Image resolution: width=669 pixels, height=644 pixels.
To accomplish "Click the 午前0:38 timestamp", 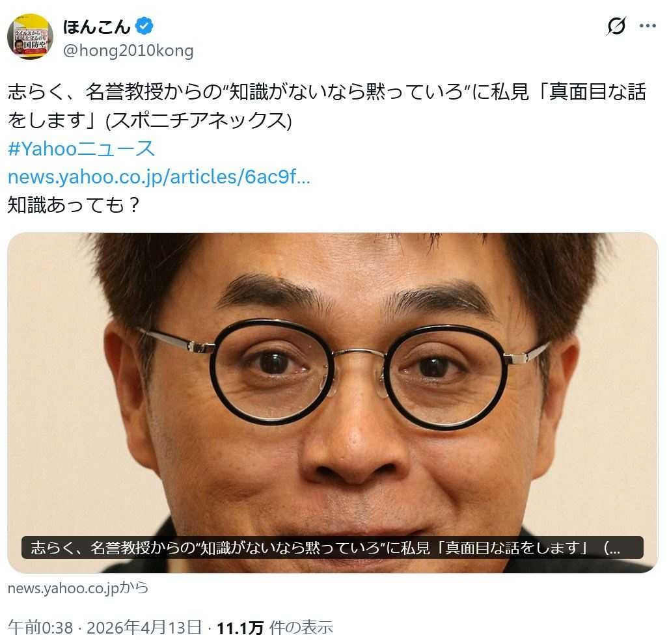I will (40, 627).
